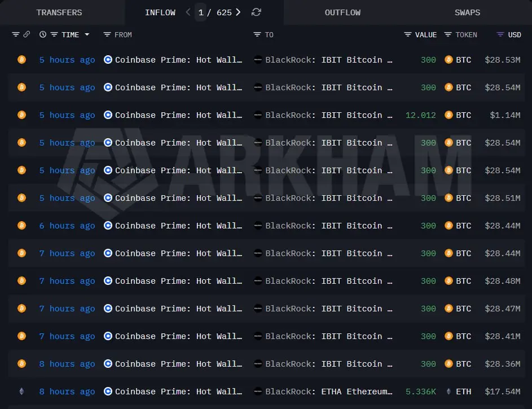Open '8 hours ago' link in ETH row
Screen dimensions: 532x409
(67, 392)
